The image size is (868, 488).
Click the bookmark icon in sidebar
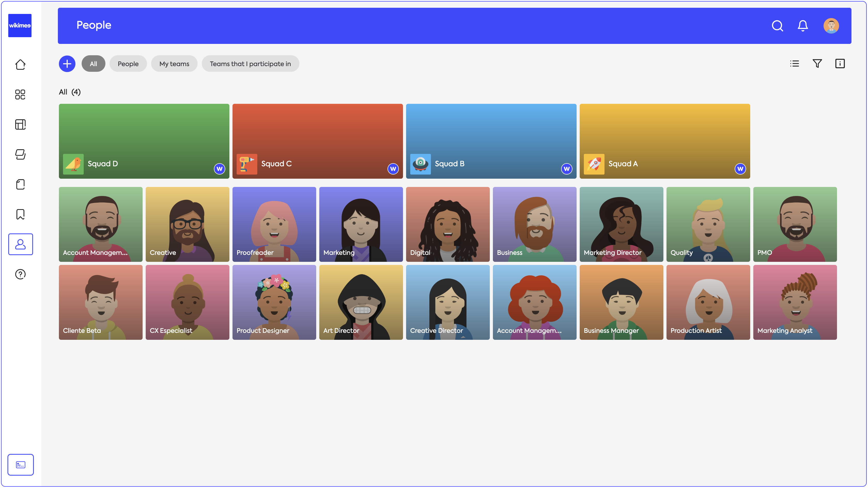pyautogui.click(x=20, y=214)
